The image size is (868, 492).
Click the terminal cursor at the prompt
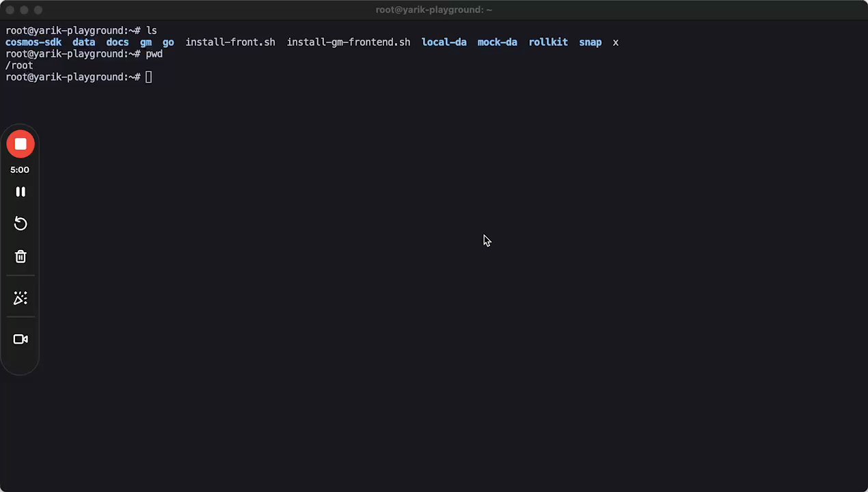[x=149, y=77]
